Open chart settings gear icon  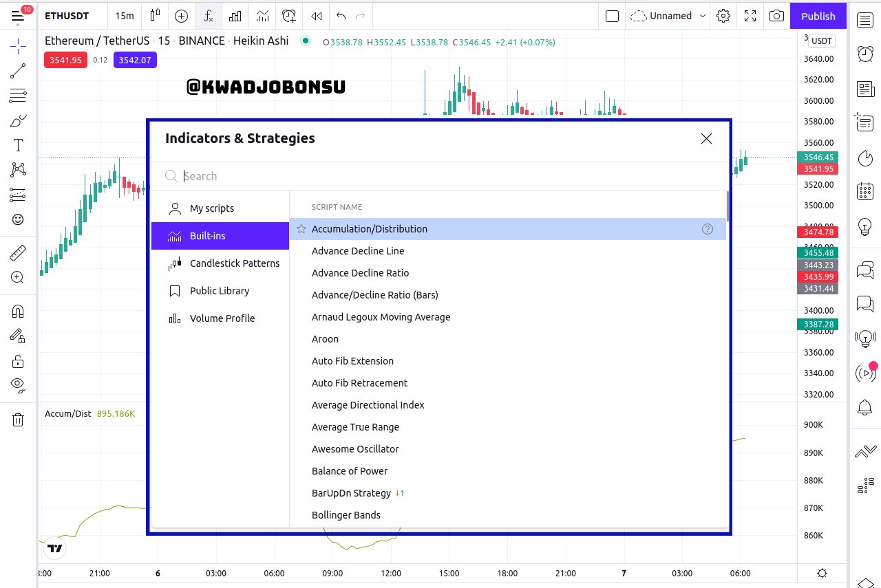pyautogui.click(x=723, y=15)
